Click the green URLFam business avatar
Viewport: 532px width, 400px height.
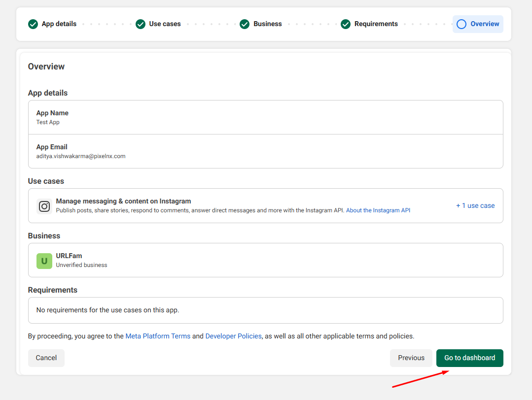44,261
